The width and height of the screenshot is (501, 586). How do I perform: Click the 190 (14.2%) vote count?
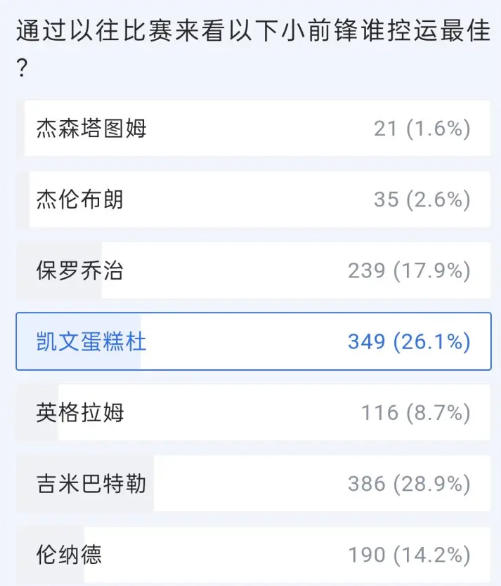coord(409,555)
